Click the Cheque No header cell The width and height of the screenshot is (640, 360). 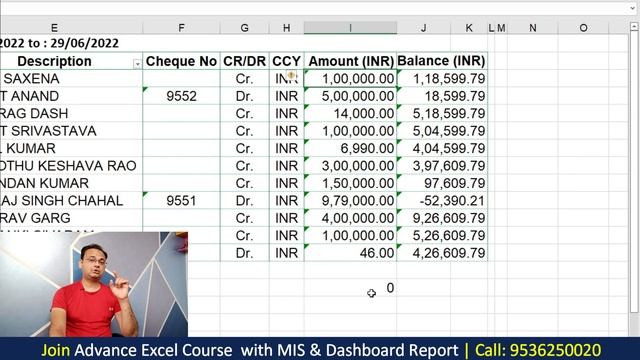tap(181, 61)
